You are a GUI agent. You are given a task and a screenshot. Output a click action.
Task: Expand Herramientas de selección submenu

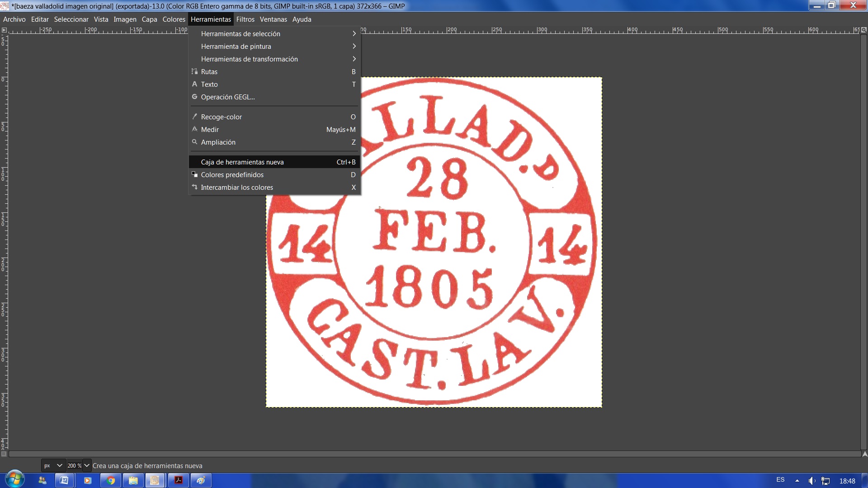point(274,34)
